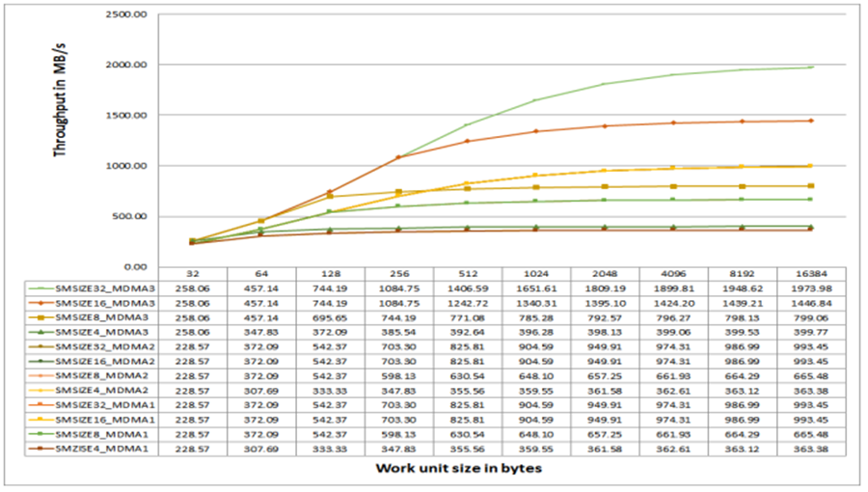Viewport: 868px width, 492px height.
Task: Click the 798.13 table cell
Action: click(743, 317)
